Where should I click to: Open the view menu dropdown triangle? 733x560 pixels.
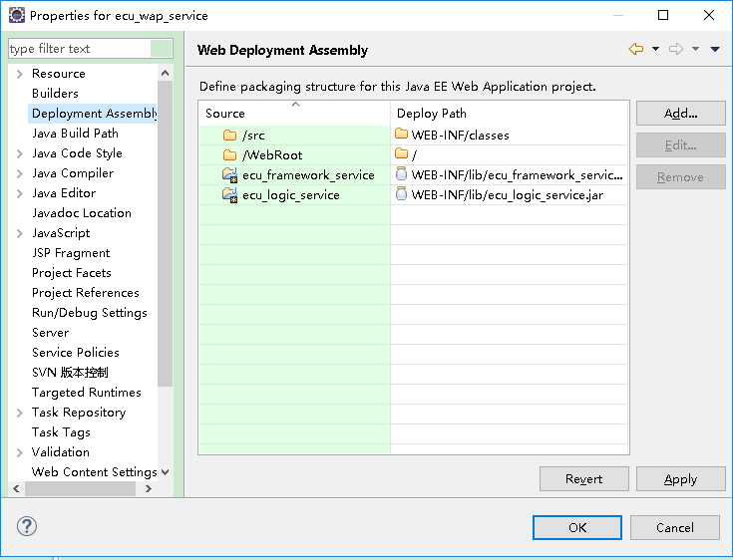(x=715, y=49)
